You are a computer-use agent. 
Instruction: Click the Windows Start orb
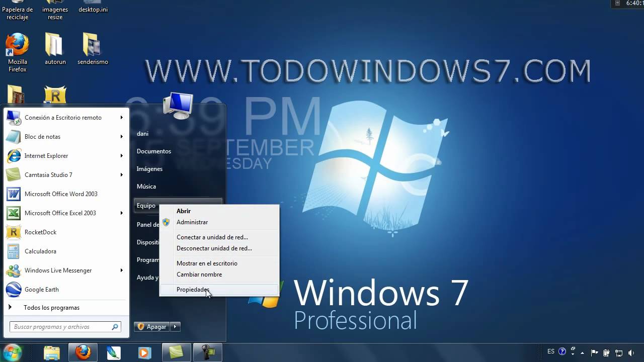click(x=12, y=352)
